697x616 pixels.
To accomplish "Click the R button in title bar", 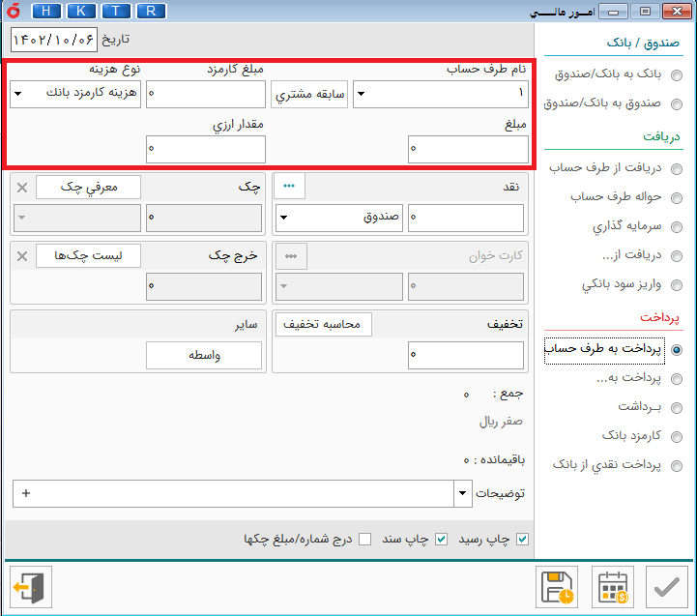I will coord(149,12).
